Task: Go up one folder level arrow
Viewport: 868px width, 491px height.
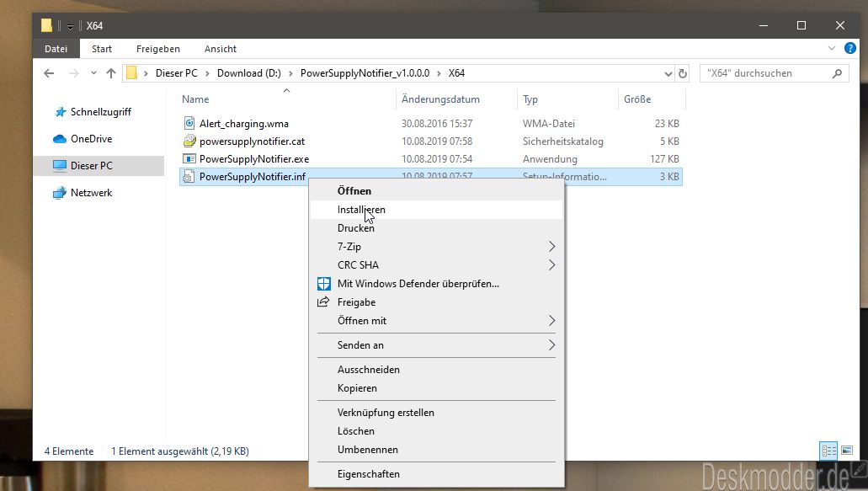Action: [111, 73]
